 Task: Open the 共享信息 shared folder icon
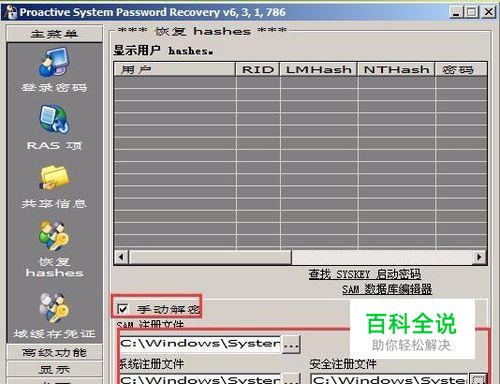click(x=54, y=177)
